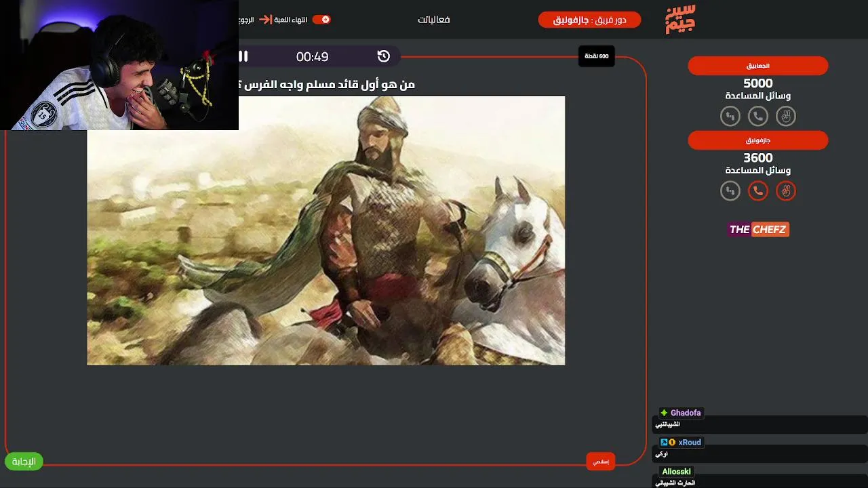Viewport: 868px width, 488px height.
Task: Use الجعابيق team's phone call help icon
Action: [x=758, y=117]
